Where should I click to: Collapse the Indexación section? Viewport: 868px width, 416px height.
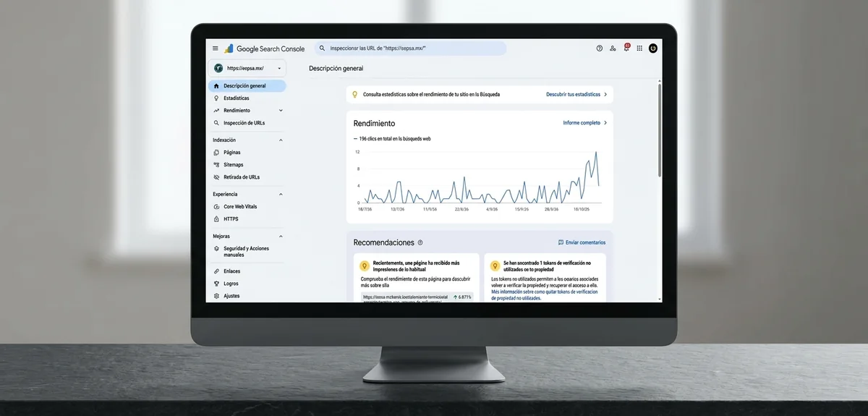[x=281, y=140]
